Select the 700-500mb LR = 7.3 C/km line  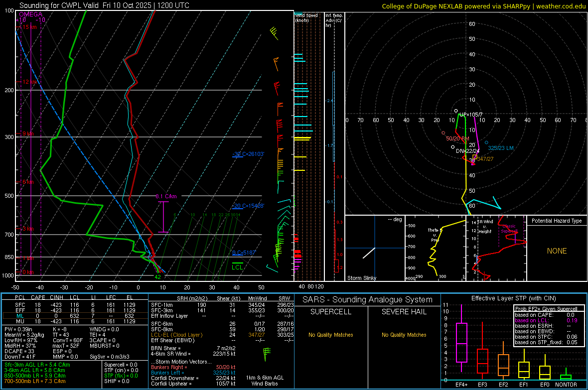click(35, 381)
